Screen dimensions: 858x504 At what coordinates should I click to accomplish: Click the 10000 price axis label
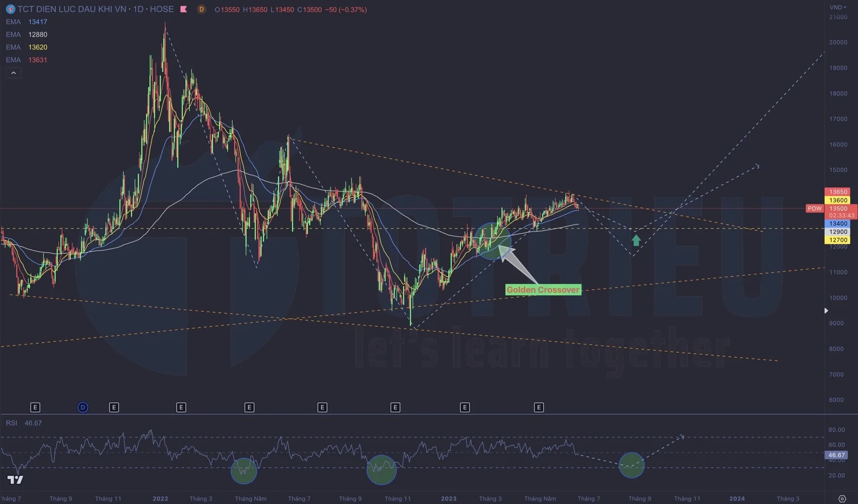[838, 298]
